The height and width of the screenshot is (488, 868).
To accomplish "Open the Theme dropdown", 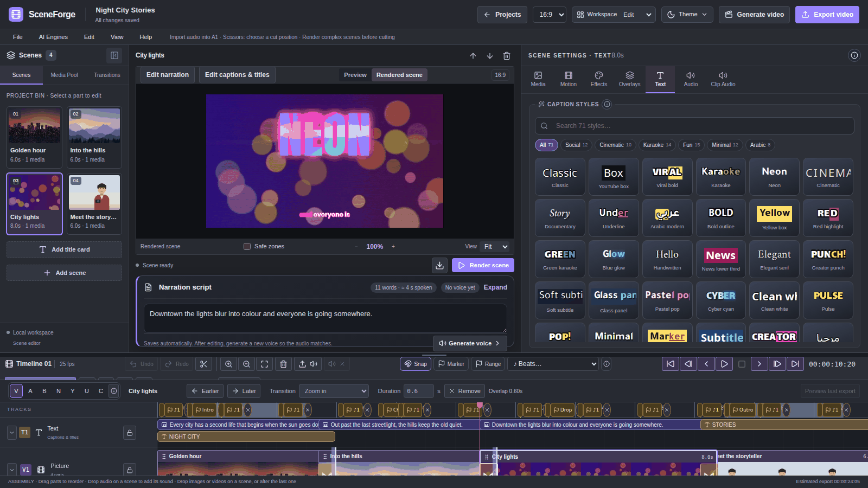I will (x=687, y=15).
